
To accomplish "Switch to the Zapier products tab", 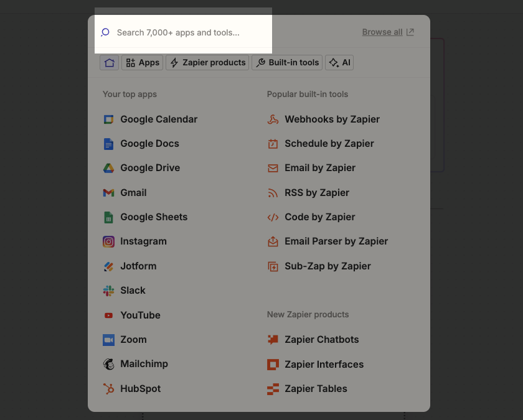I will 207,63.
